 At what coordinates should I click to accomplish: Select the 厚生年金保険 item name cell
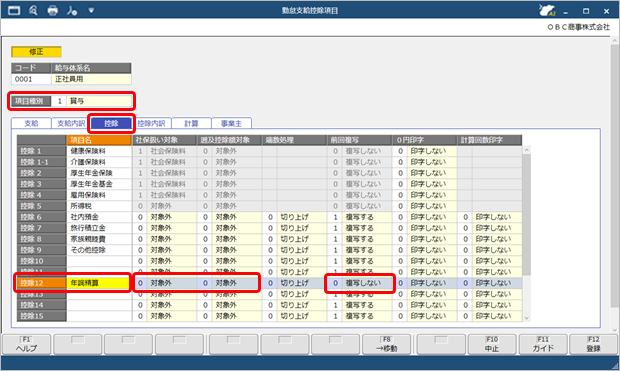click(x=99, y=173)
